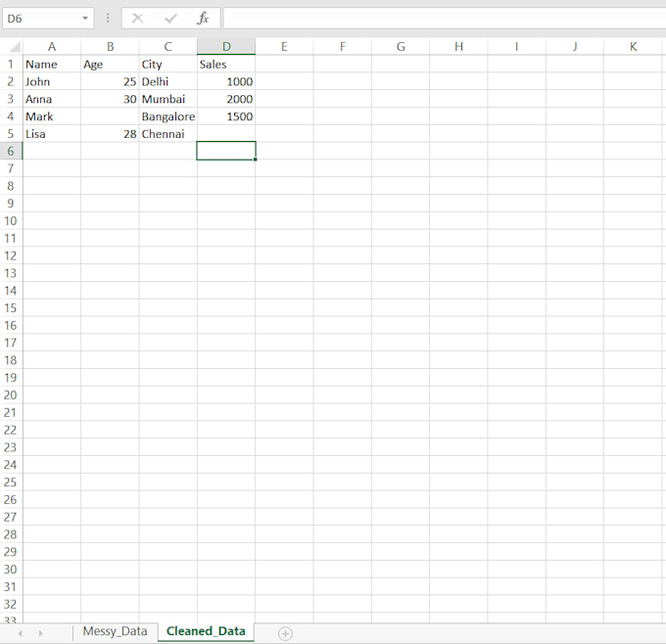Click the 'Name' header cell
666x644 pixels.
tap(52, 64)
